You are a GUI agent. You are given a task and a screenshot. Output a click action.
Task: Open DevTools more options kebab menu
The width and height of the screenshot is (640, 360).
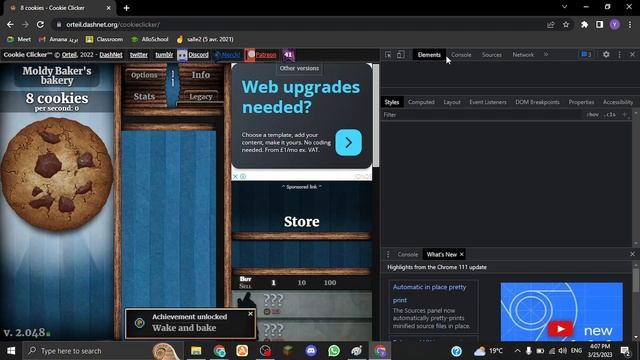[620, 54]
